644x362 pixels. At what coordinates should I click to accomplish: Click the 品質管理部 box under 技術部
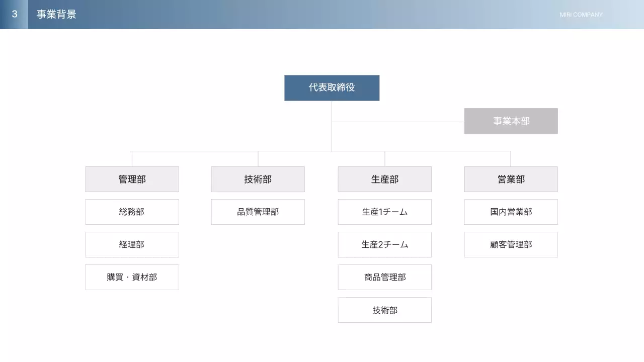click(x=258, y=212)
